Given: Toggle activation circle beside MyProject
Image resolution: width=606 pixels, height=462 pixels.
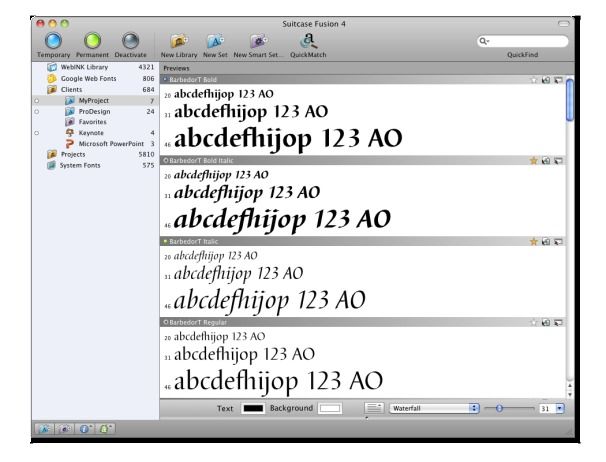Looking at the screenshot, I should (37, 101).
